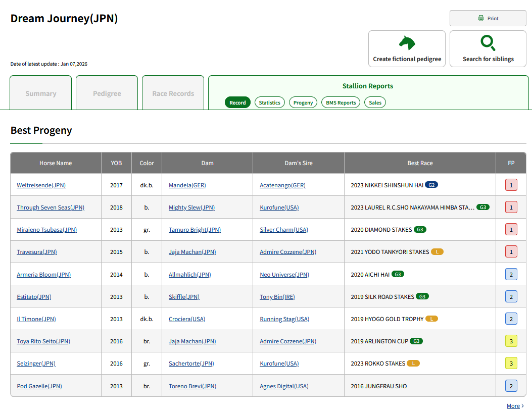Open Jaja Machan(JPN) in Travesura row

(x=192, y=251)
